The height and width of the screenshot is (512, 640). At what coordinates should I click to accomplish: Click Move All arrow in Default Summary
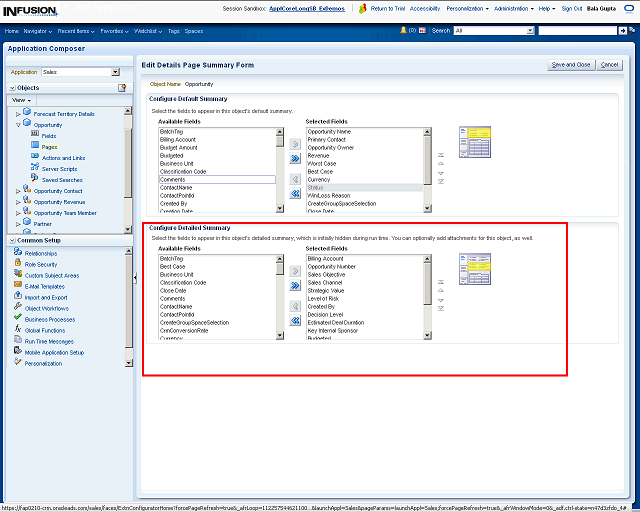click(295, 158)
